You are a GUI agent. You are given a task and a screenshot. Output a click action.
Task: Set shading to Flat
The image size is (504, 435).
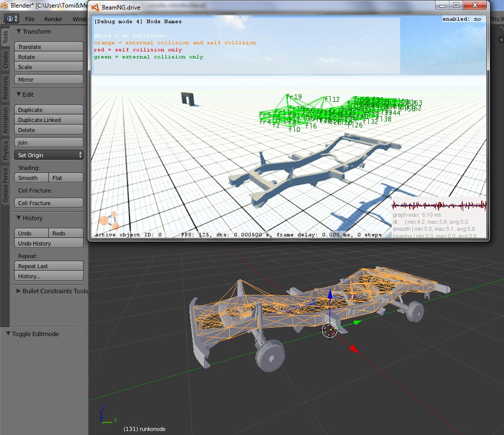tap(66, 178)
